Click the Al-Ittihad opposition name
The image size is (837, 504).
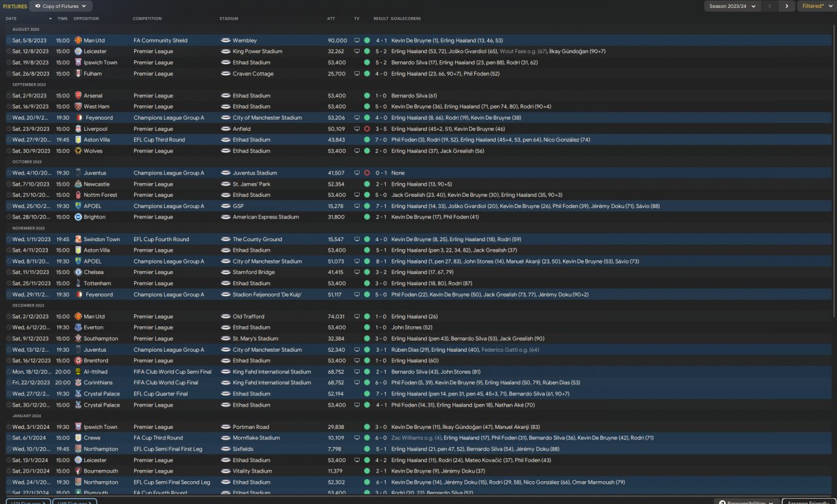pos(97,372)
